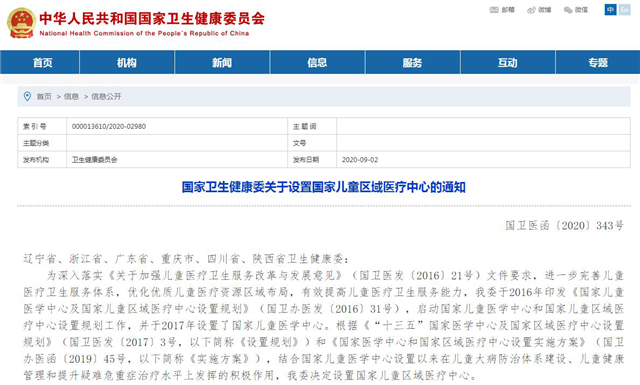Open the 专题 navigation tab

[x=598, y=62]
